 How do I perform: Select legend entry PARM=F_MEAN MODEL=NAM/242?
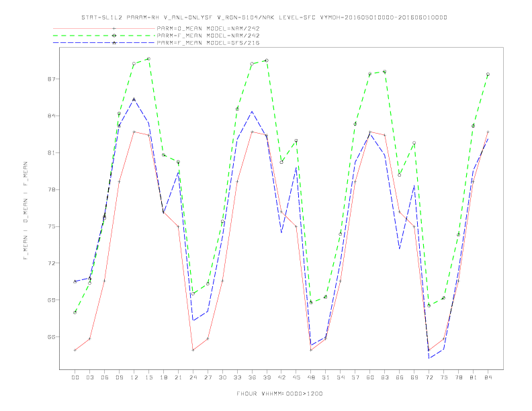pos(208,36)
